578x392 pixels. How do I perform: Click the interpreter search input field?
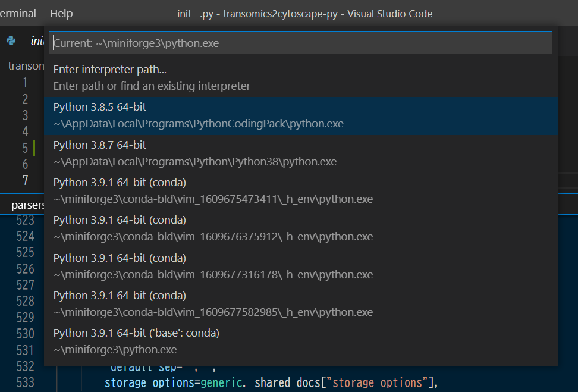tap(300, 43)
